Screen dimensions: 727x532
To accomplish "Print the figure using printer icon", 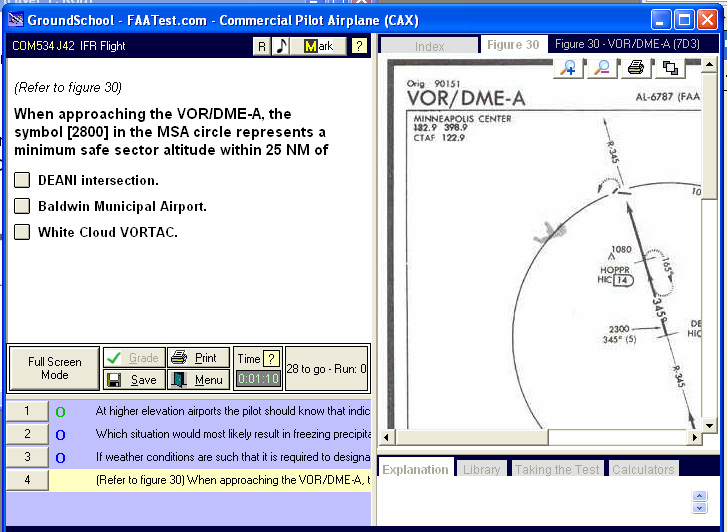I will (x=635, y=68).
